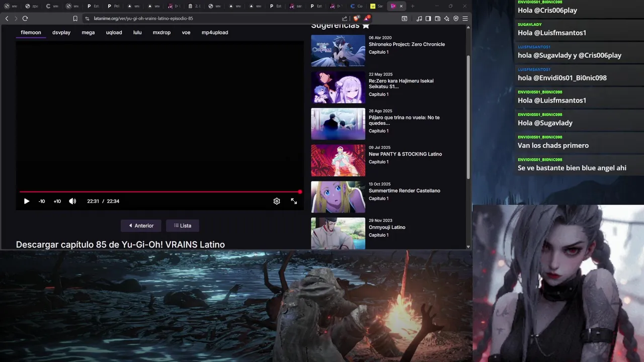This screenshot has width=644, height=362.
Task: Click scrollbar down arrow at page bottom
Action: pos(468,246)
